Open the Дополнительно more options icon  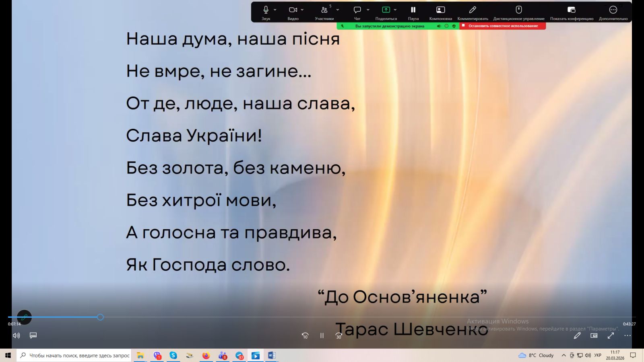(x=613, y=10)
